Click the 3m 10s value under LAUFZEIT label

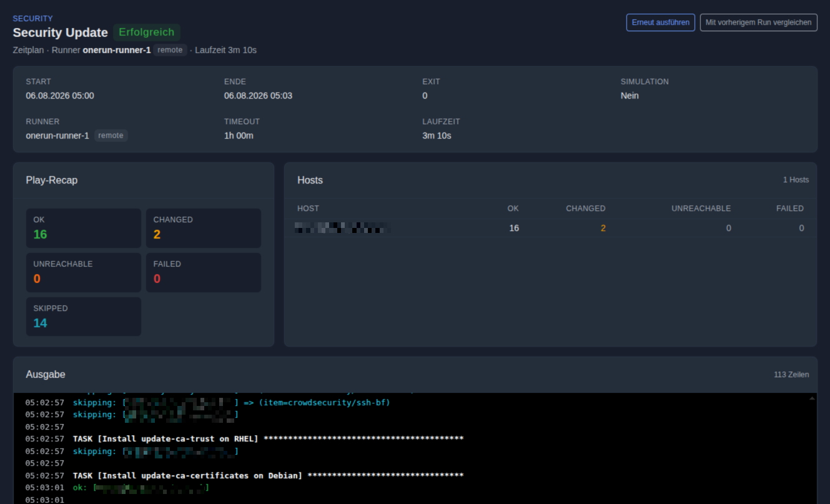pos(437,136)
